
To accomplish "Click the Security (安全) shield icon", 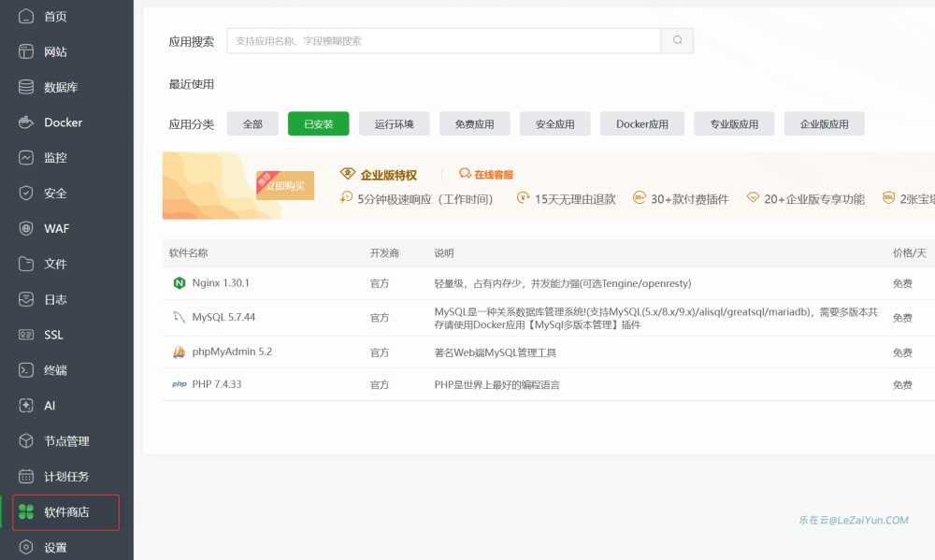I will [25, 193].
